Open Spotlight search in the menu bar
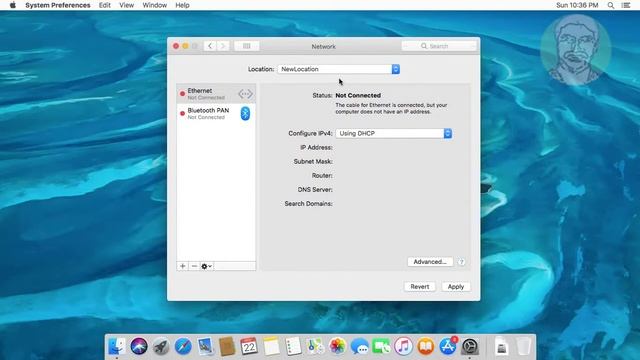640x360 pixels. (x=611, y=5)
